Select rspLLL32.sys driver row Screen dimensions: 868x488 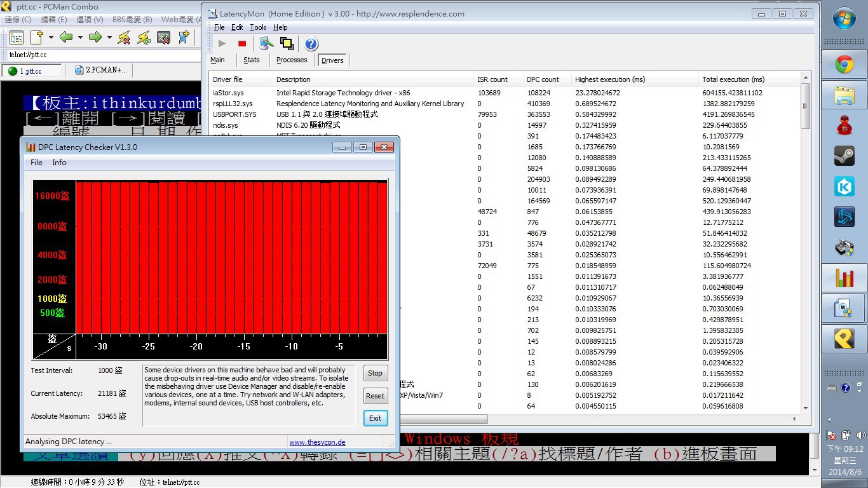click(505, 104)
